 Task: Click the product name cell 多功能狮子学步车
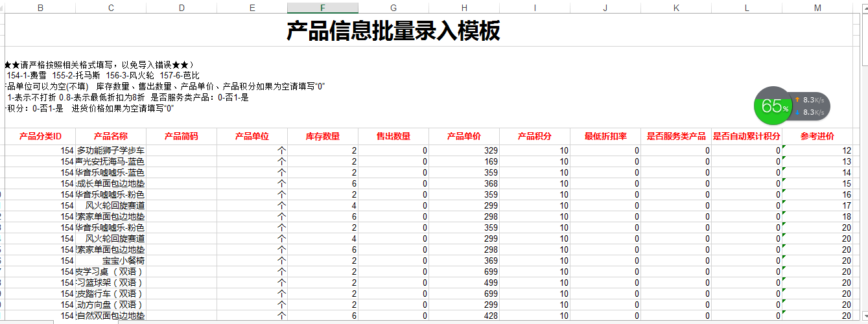pyautogui.click(x=111, y=150)
